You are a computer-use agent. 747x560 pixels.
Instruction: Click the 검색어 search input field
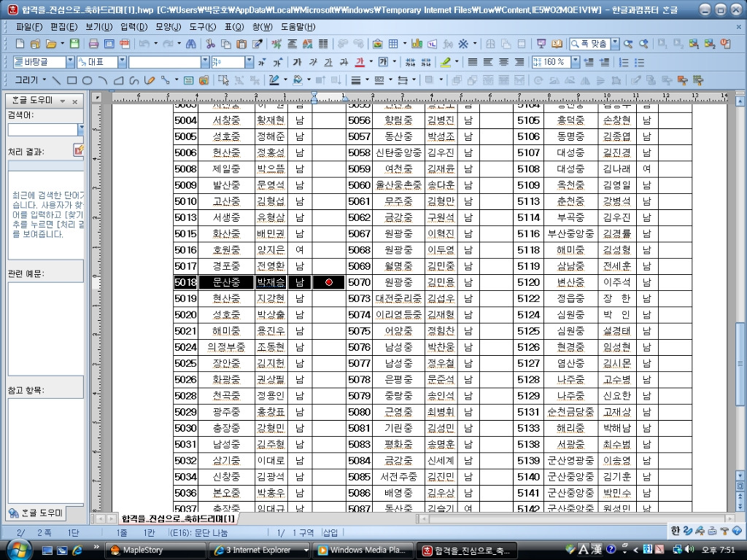point(43,130)
